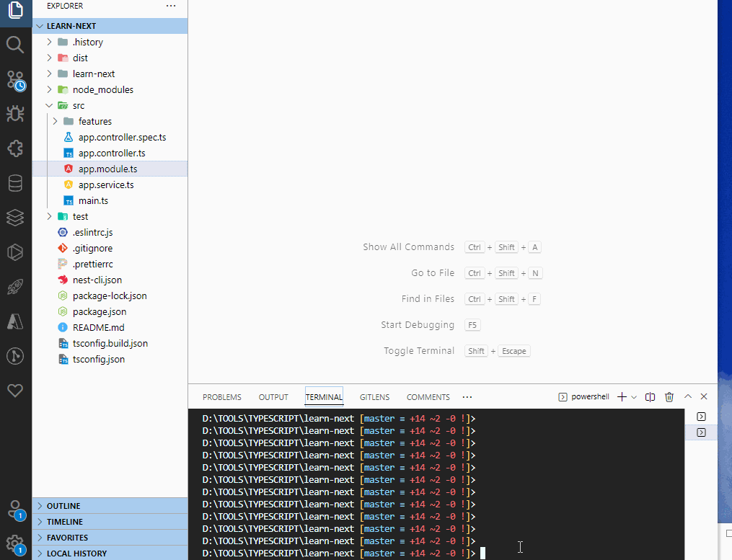
Task: Expand the dist folder
Action: click(110, 58)
